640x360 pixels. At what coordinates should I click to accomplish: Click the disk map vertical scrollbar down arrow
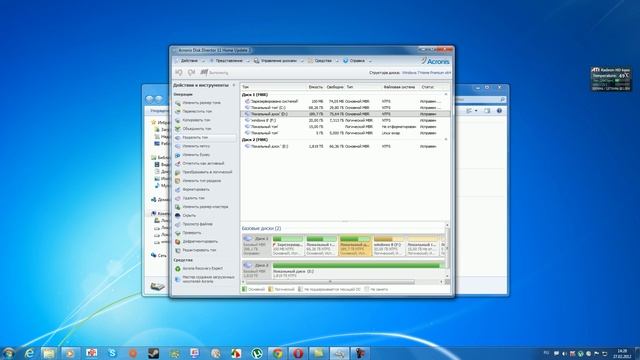(x=447, y=277)
